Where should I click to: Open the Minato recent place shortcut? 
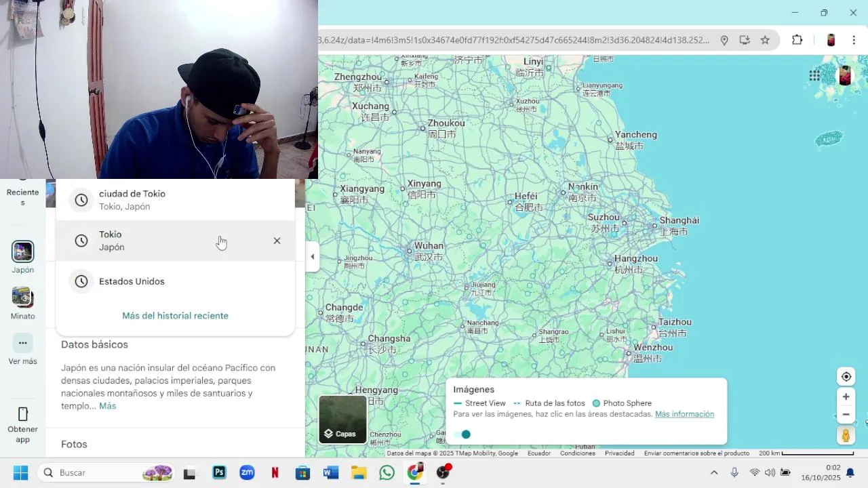(x=22, y=303)
